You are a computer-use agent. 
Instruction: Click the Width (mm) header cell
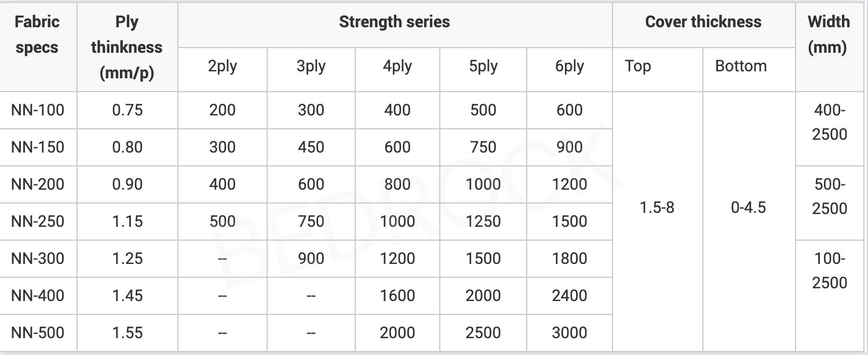tap(829, 35)
